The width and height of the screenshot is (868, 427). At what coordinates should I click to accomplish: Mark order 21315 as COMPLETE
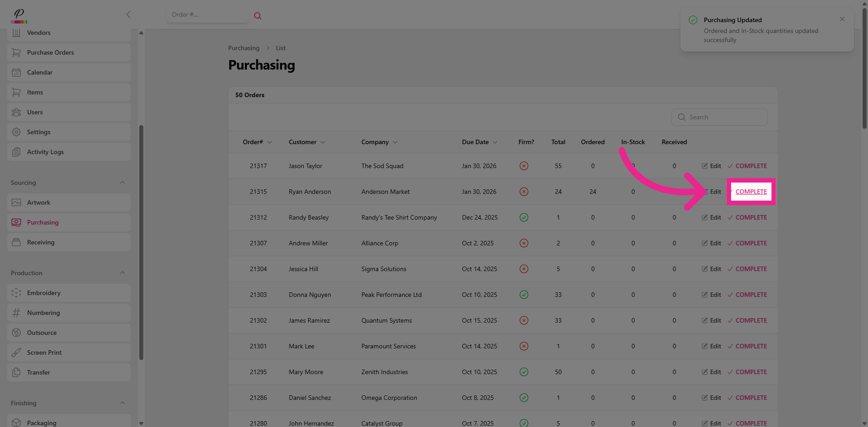(x=750, y=192)
